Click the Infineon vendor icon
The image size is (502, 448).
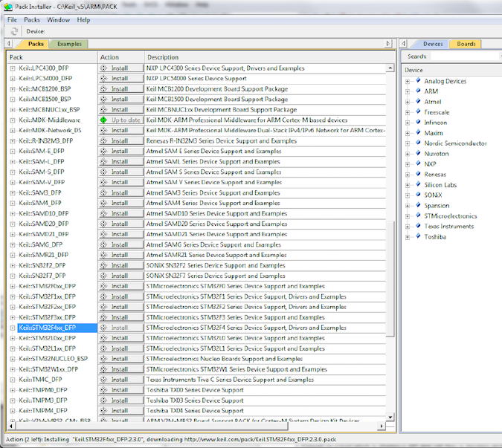click(418, 122)
